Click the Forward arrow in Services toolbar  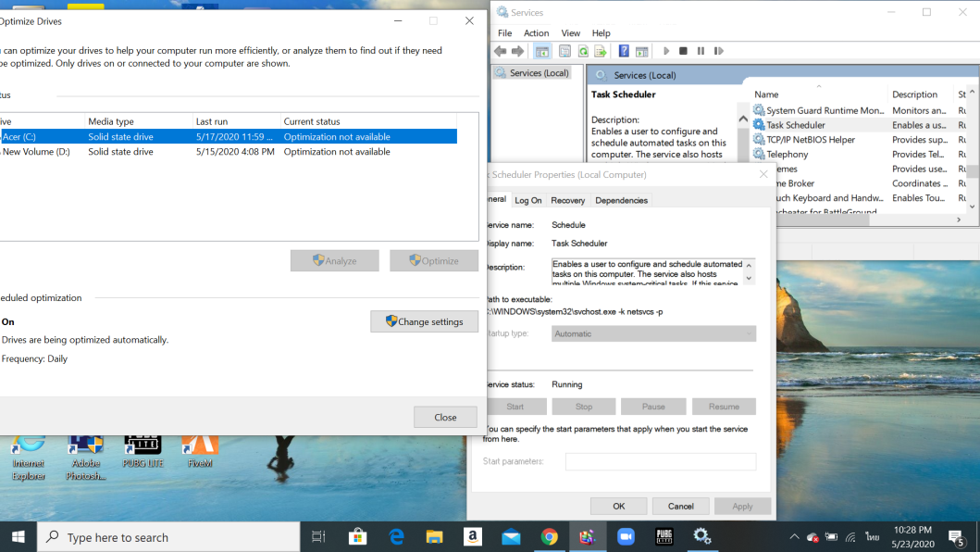pos(517,51)
